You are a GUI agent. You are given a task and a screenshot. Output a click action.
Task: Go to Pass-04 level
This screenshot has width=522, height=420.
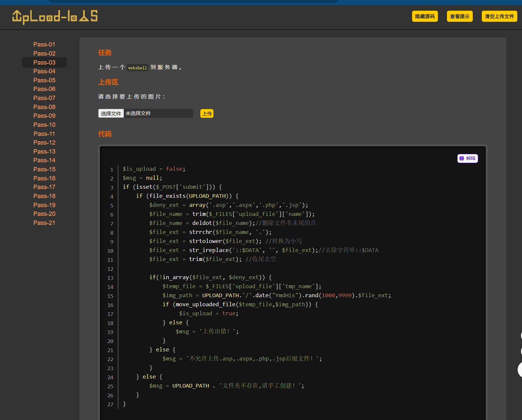click(x=44, y=71)
